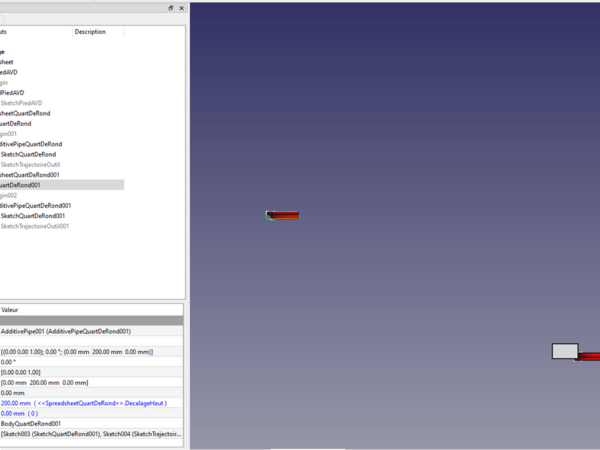Open the Sketch003, Sketch004 sections value
The width and height of the screenshot is (600, 450).
[x=90, y=435]
